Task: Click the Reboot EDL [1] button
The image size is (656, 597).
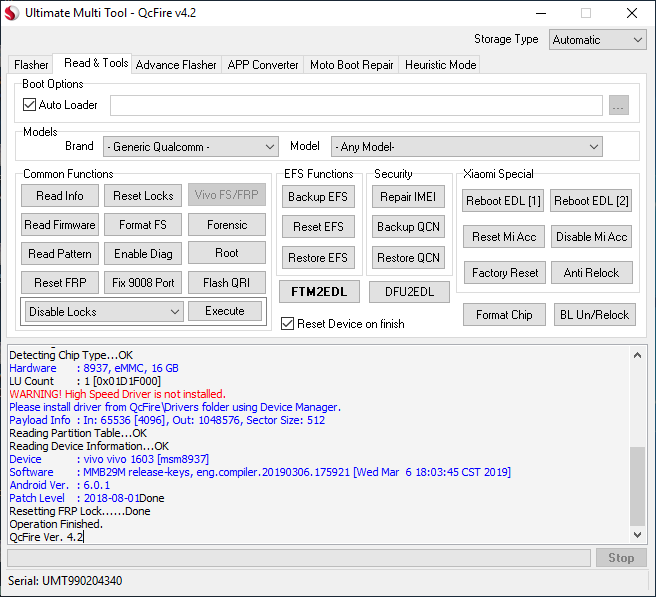Action: coord(503,201)
